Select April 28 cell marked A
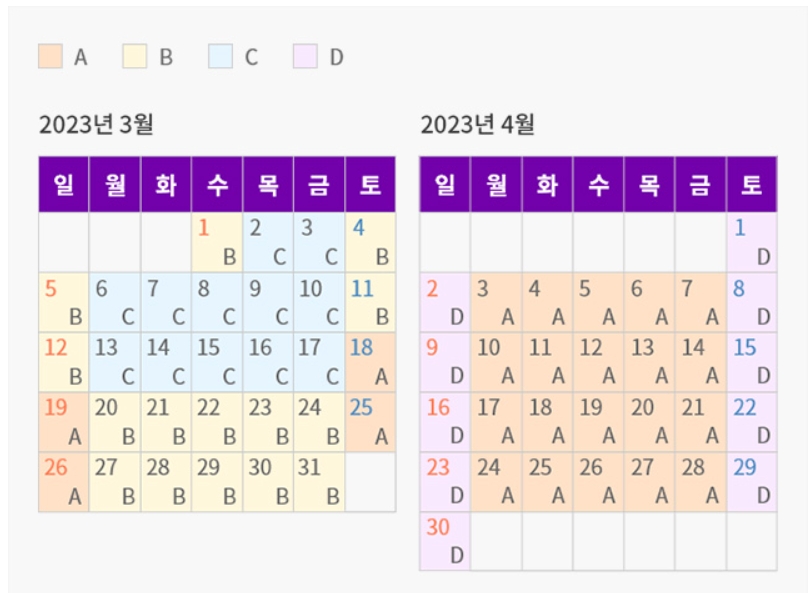This screenshot has height=593, width=811. (701, 482)
